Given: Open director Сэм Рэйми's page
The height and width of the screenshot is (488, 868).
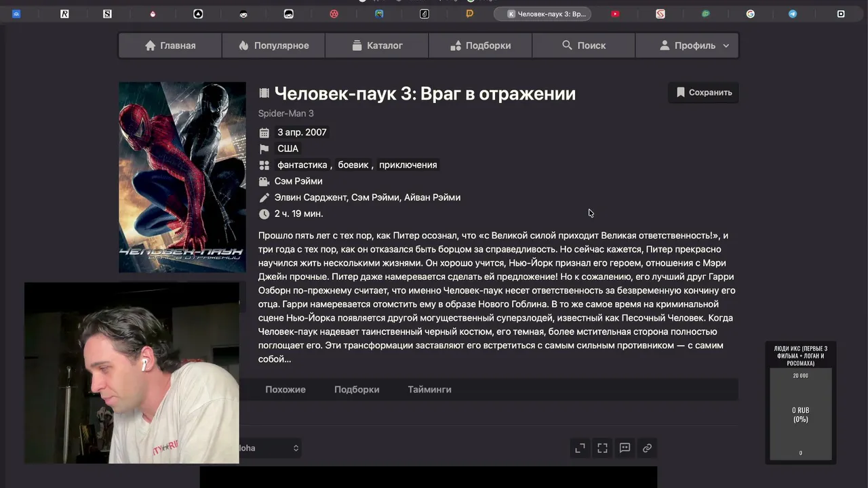Looking at the screenshot, I should (298, 181).
